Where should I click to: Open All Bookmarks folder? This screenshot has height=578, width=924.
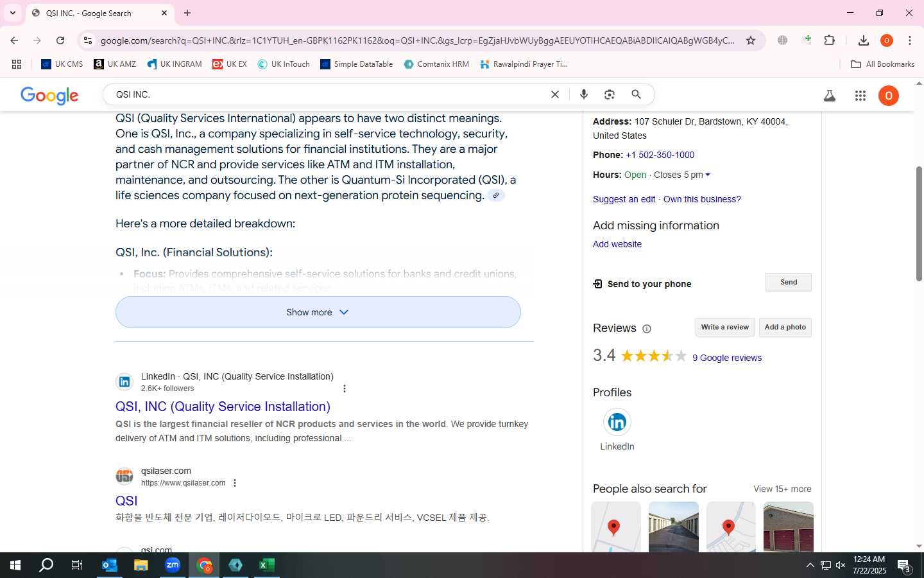[x=882, y=64]
